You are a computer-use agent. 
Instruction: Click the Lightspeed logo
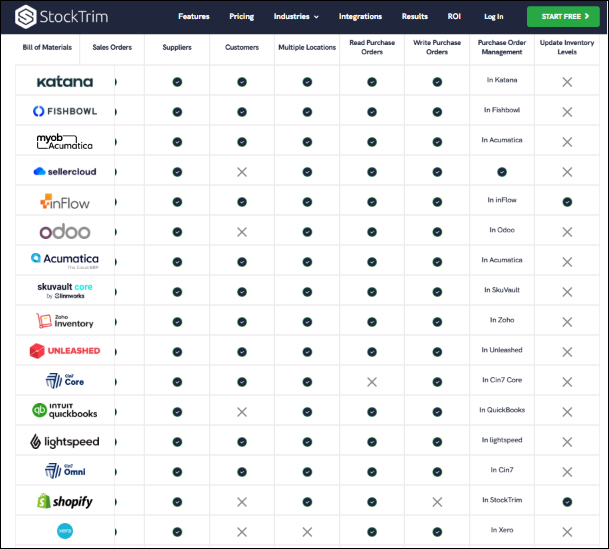pyautogui.click(x=65, y=441)
